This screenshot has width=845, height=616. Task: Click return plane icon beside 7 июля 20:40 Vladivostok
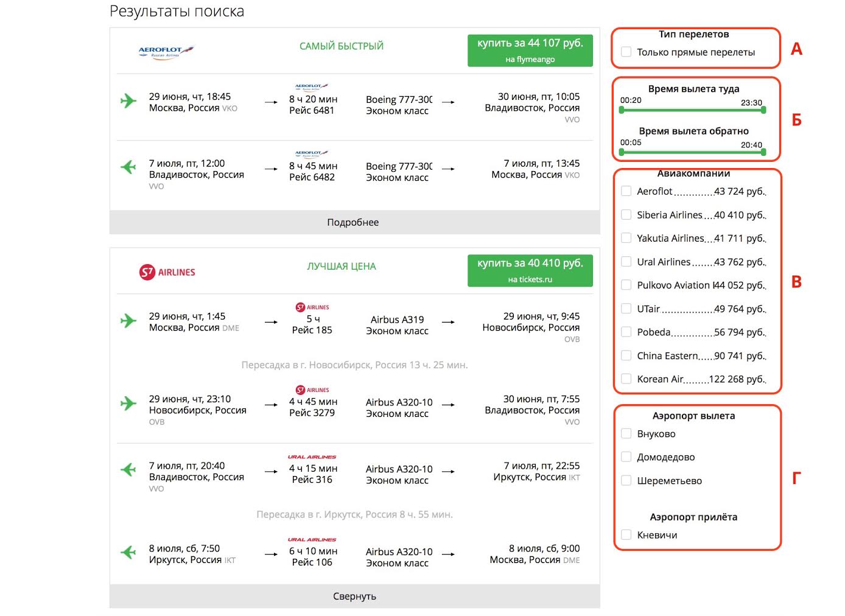[x=128, y=469]
